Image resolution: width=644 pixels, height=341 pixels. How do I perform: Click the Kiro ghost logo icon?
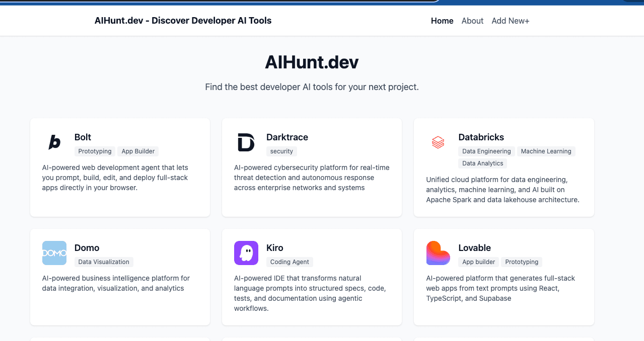click(246, 253)
